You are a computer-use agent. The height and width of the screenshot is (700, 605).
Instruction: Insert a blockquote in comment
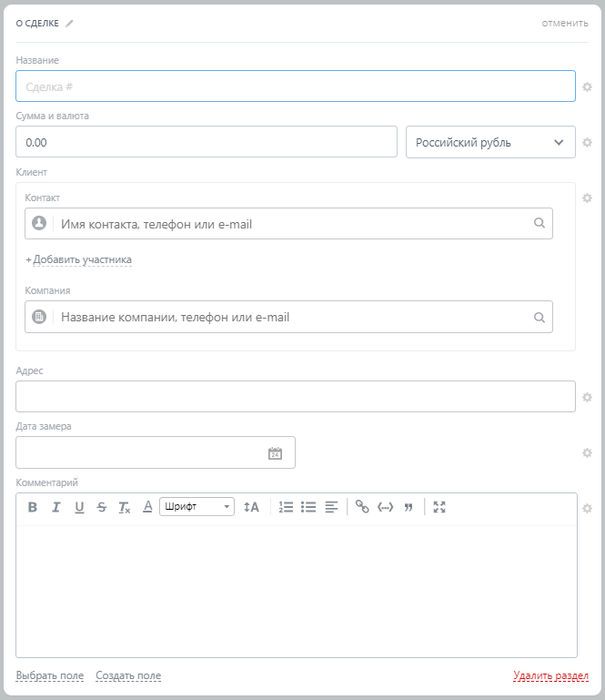[x=408, y=507]
